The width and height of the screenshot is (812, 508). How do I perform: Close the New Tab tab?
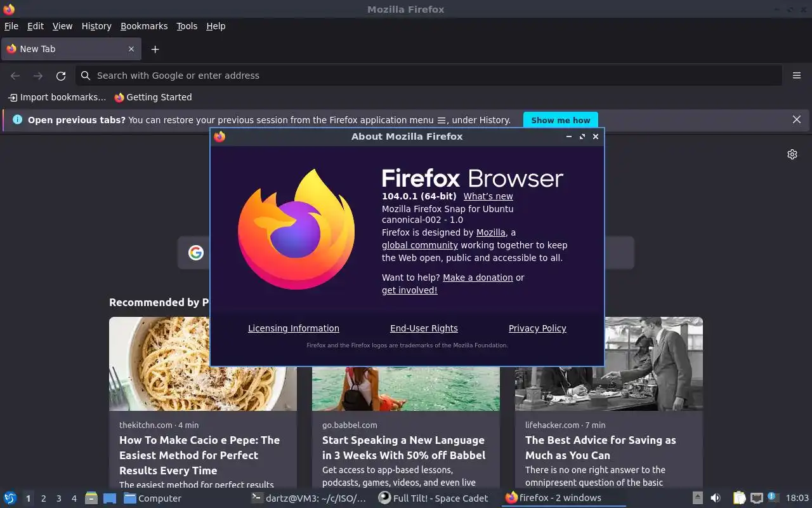[x=131, y=49]
